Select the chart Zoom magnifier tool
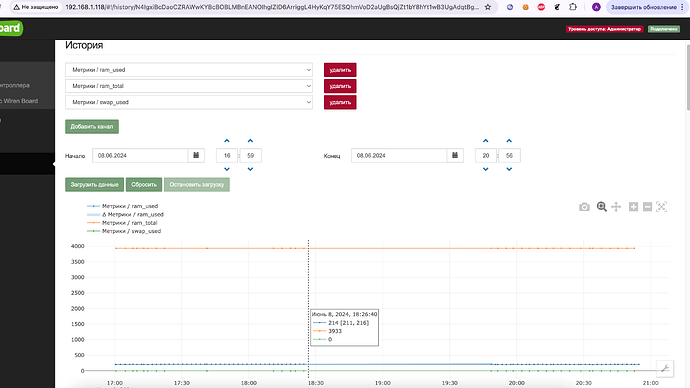Screen dimensions: 690x388 [602, 207]
